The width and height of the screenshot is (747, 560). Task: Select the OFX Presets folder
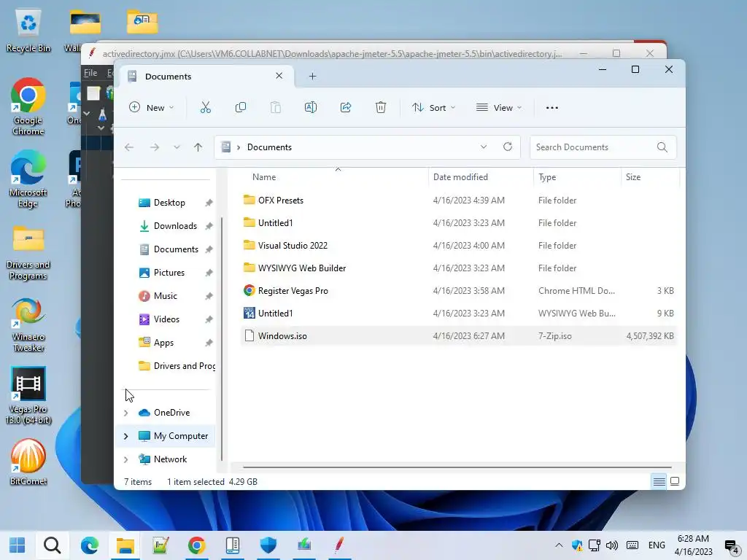tap(458, 201)
